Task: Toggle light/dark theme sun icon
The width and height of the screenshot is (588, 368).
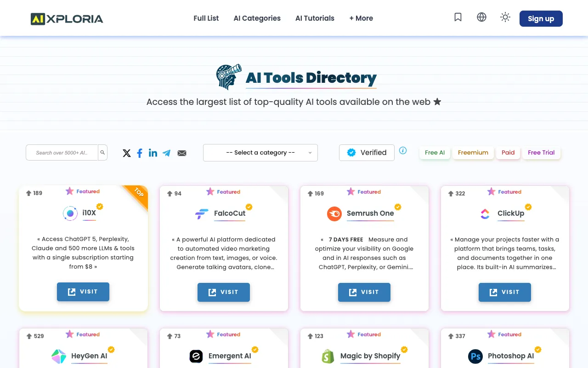Action: 505,17
